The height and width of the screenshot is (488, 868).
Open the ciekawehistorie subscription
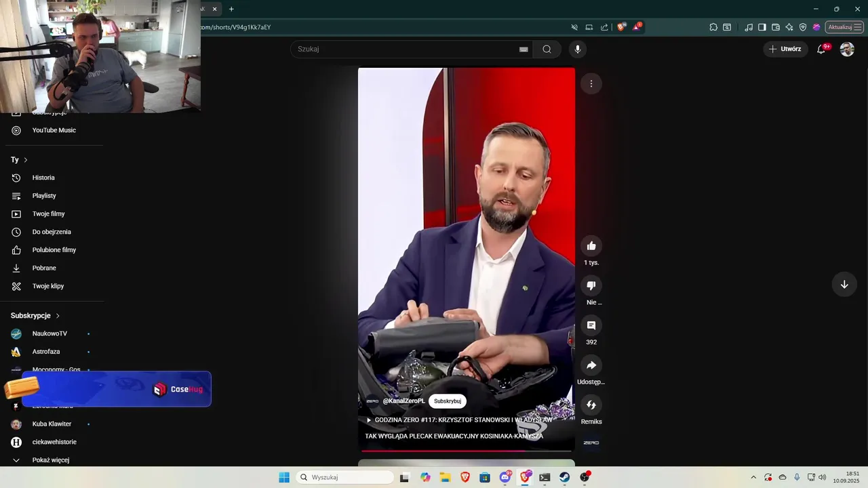tap(54, 442)
